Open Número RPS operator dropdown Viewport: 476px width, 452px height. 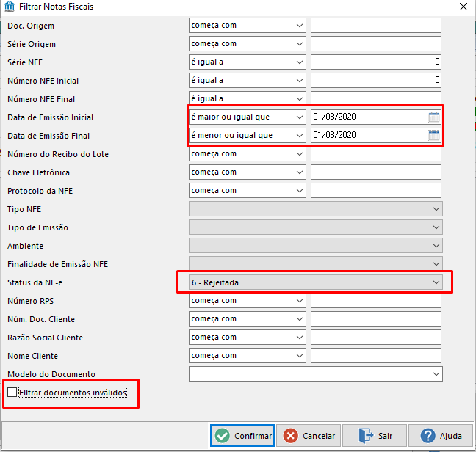point(247,301)
